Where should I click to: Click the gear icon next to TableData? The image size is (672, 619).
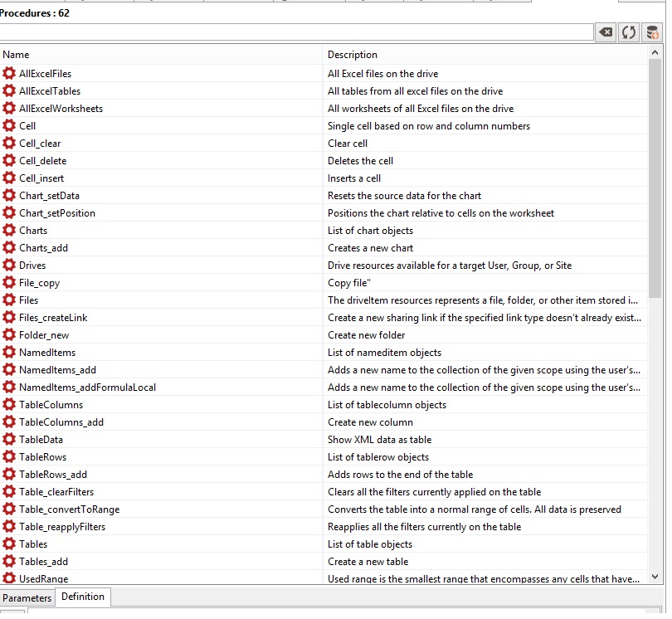[x=9, y=440]
